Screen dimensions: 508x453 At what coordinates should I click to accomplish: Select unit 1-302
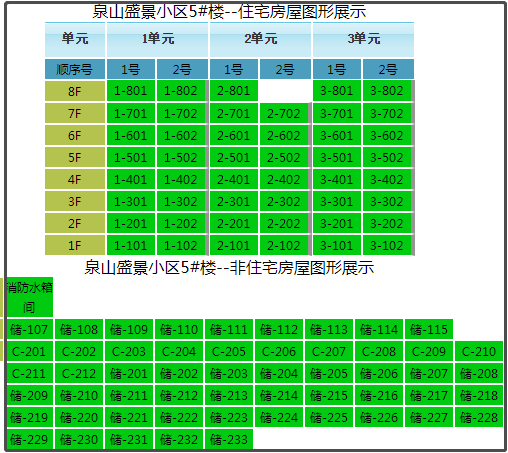181,202
